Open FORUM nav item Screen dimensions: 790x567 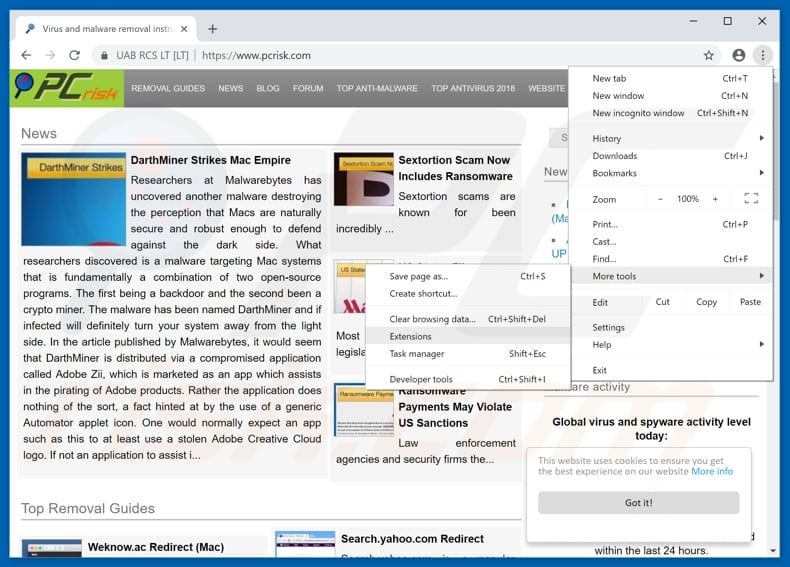[x=308, y=88]
